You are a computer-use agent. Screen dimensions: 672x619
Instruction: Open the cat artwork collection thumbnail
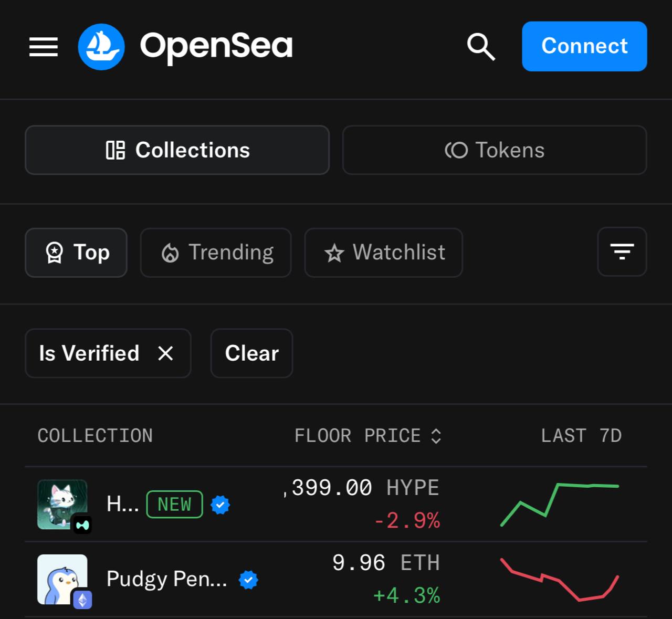tap(61, 503)
